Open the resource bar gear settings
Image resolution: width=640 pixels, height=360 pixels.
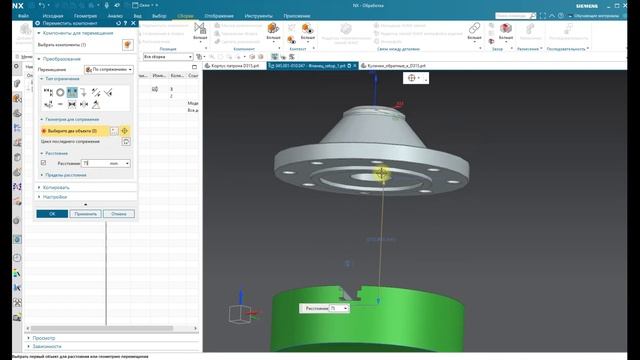pos(16,66)
